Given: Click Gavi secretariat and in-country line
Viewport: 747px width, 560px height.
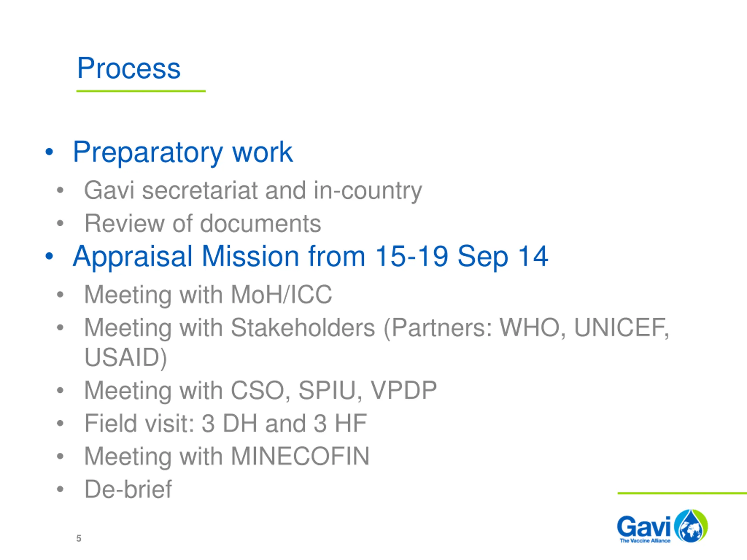Looking at the screenshot, I should [x=253, y=191].
